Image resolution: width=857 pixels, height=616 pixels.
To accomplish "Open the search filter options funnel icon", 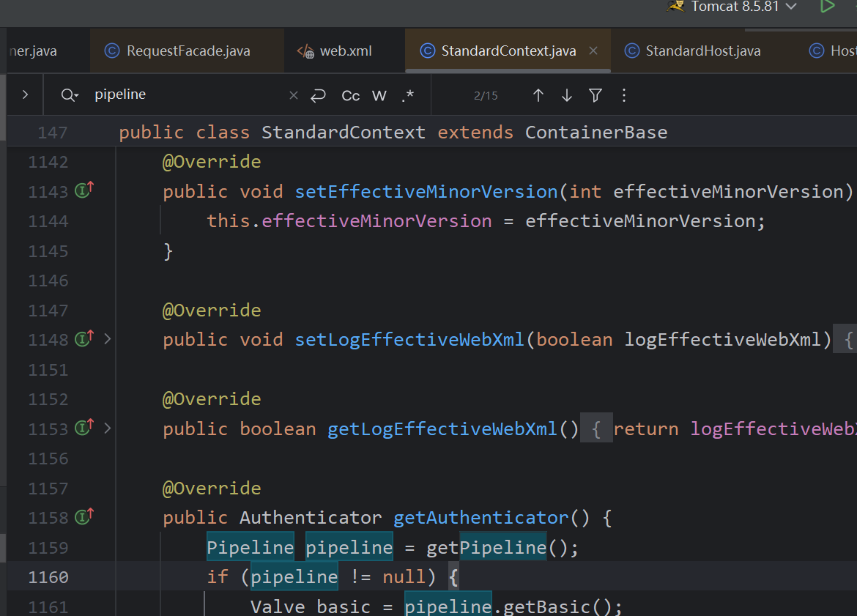I will click(596, 95).
